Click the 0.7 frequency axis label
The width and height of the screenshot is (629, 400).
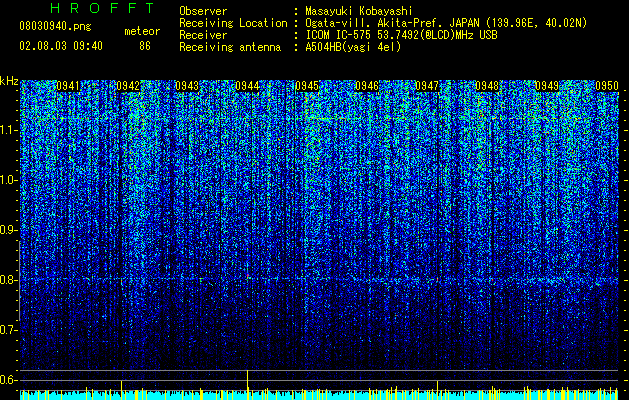(7, 330)
